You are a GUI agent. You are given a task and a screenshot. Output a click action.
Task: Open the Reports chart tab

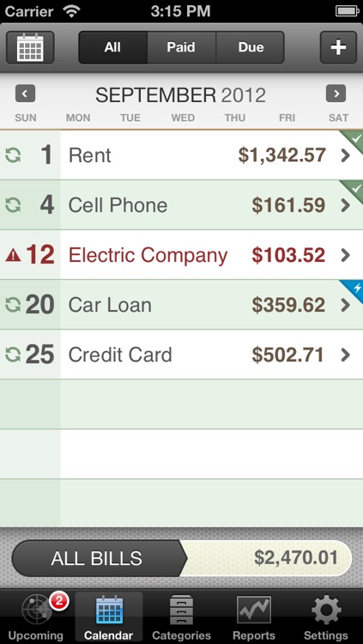pyautogui.click(x=254, y=617)
